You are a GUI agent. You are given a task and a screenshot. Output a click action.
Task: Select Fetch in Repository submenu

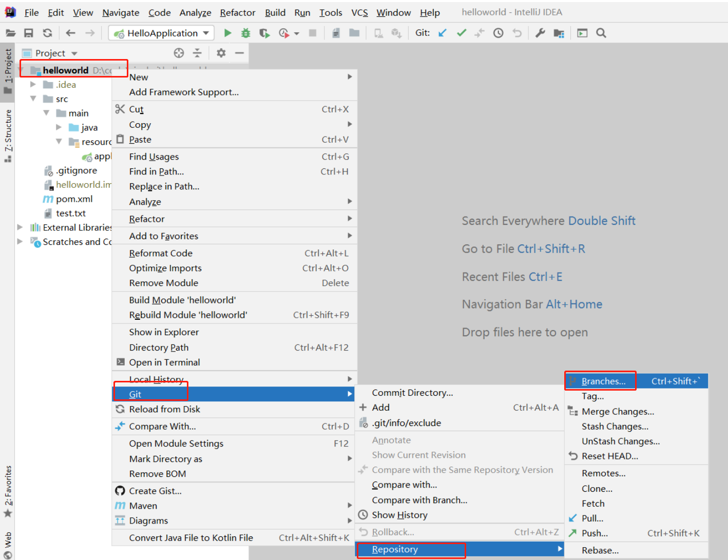(637, 504)
